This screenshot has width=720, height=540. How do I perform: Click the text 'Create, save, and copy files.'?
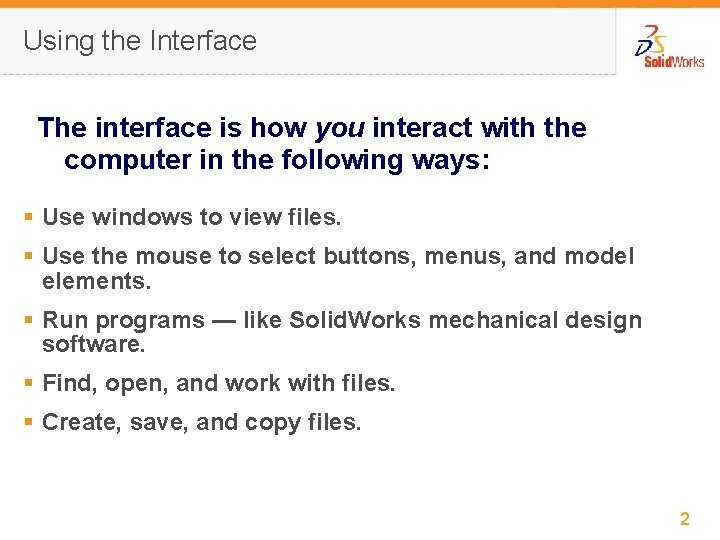(x=201, y=423)
